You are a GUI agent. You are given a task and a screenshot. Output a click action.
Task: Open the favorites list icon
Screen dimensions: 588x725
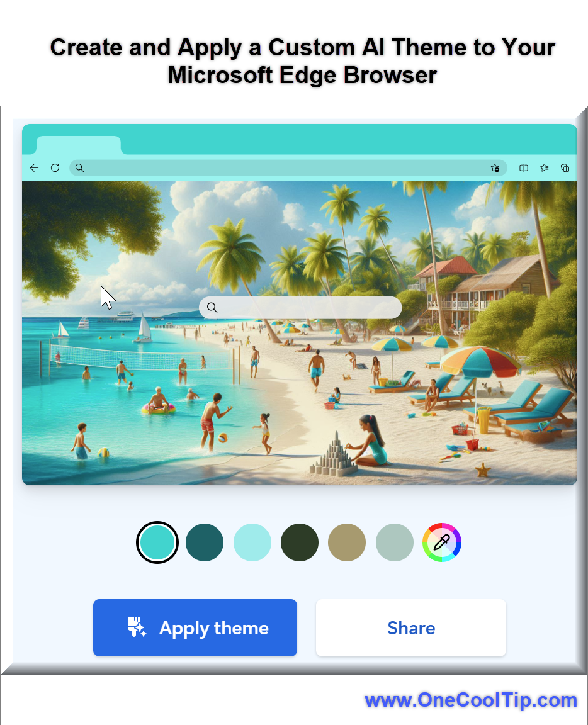pos(545,168)
